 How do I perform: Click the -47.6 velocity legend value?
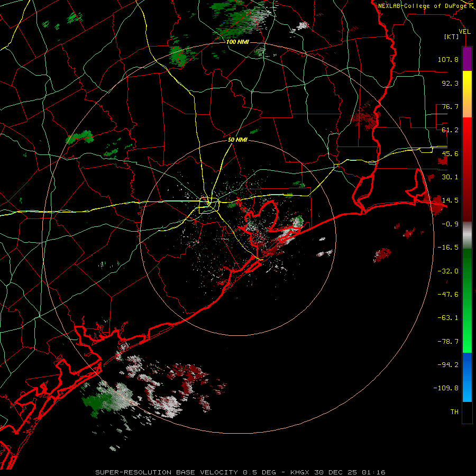point(448,295)
